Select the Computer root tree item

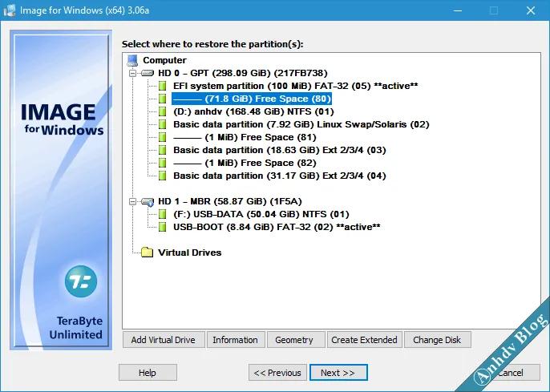(164, 60)
